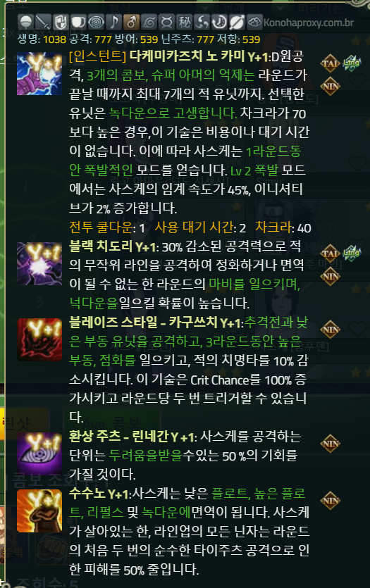Select the Rinnegan genjutsu skill thumbnail
This screenshot has height=588, width=370.
[39, 453]
